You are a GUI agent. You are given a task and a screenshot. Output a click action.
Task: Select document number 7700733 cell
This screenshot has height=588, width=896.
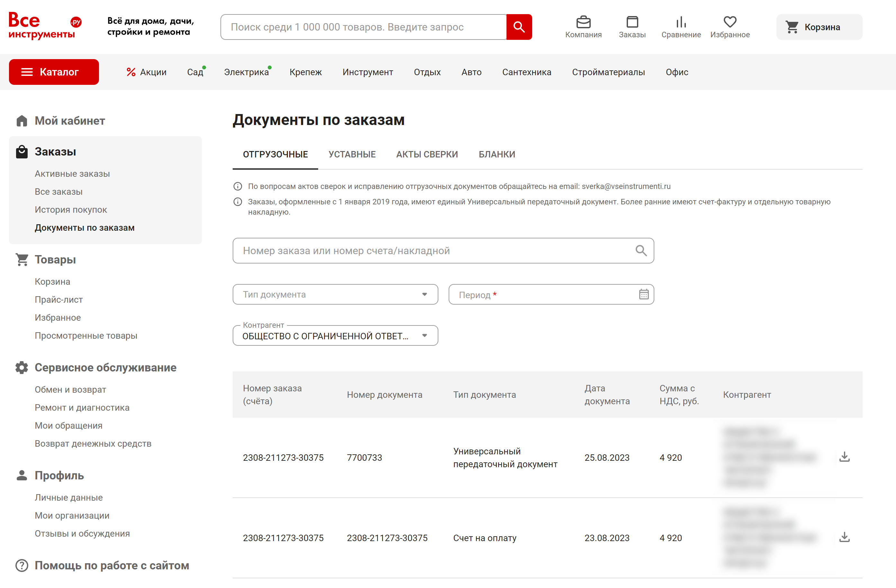[x=364, y=458]
